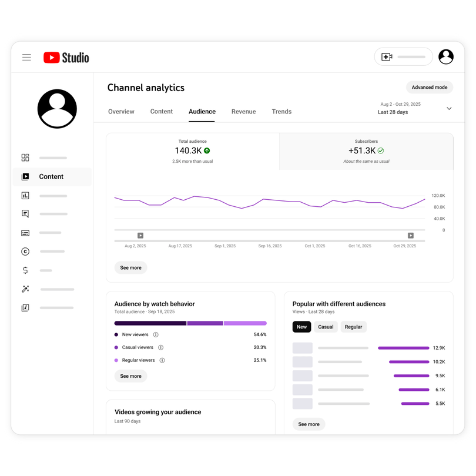
Task: Open the Customization magic wand icon
Action: pyautogui.click(x=25, y=289)
